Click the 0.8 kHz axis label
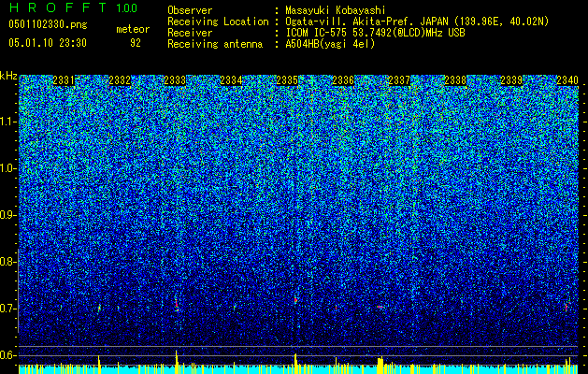588x374 pixels. click(x=8, y=262)
